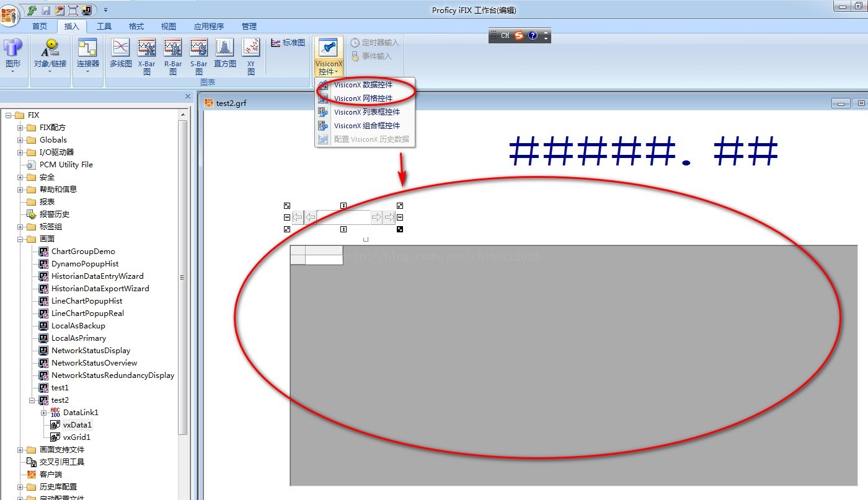
Task: Switch to the 格式 ribbon tab
Action: pos(136,26)
